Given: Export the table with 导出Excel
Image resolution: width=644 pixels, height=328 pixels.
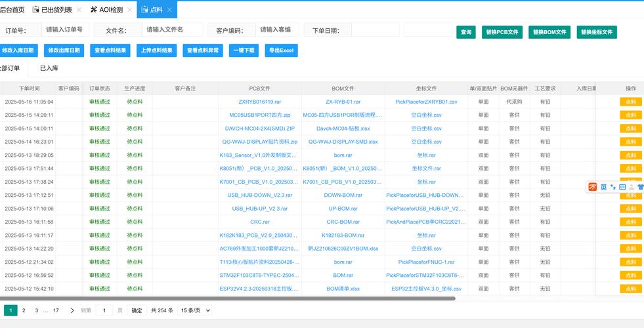Looking at the screenshot, I should pos(282,51).
